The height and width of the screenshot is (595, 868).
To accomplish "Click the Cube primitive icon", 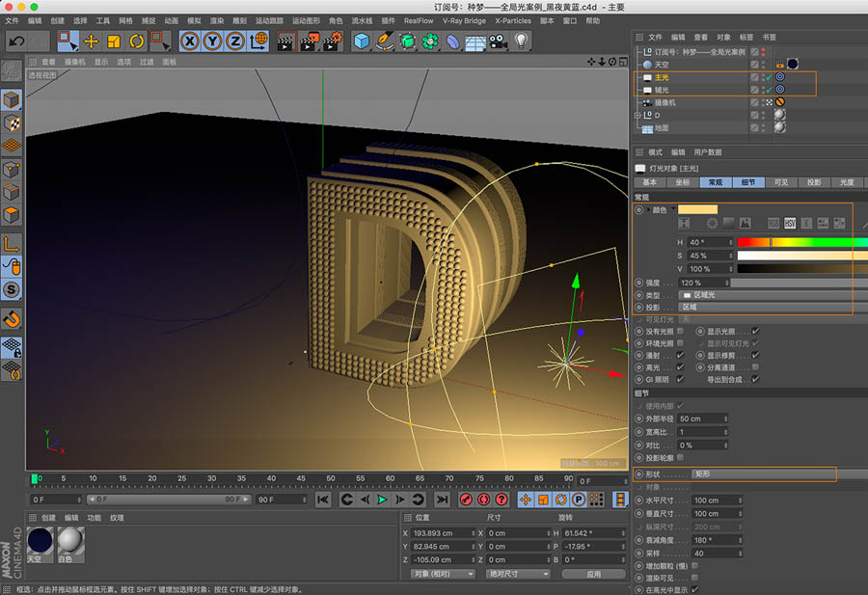I will point(361,41).
